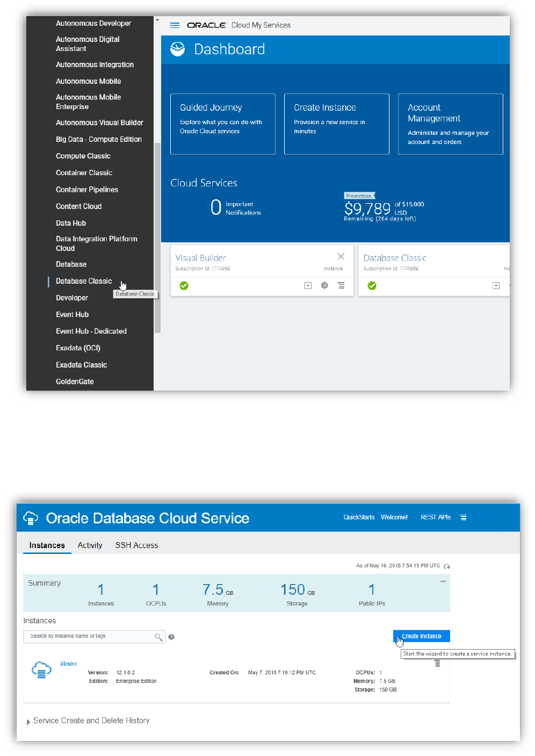Close the Visual Builder tile

341,256
